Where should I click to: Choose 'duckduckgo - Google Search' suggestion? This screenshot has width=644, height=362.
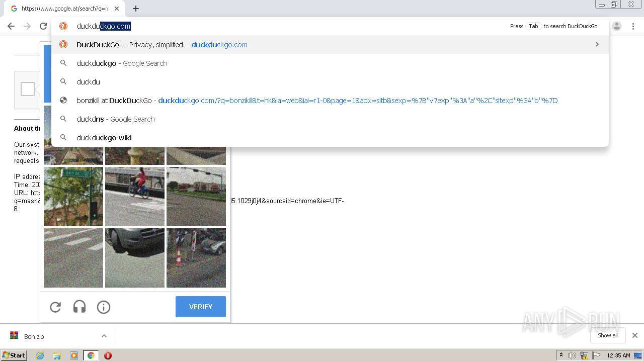tap(330, 63)
